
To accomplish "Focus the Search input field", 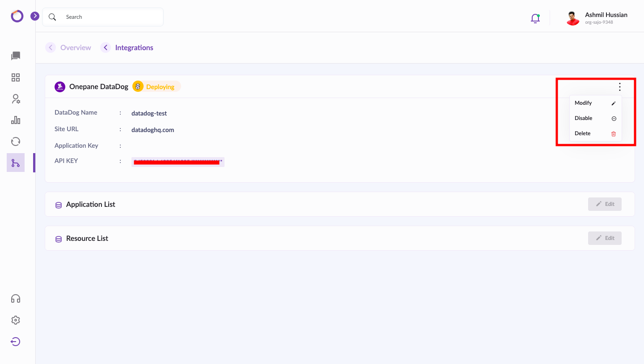I will 103,17.
